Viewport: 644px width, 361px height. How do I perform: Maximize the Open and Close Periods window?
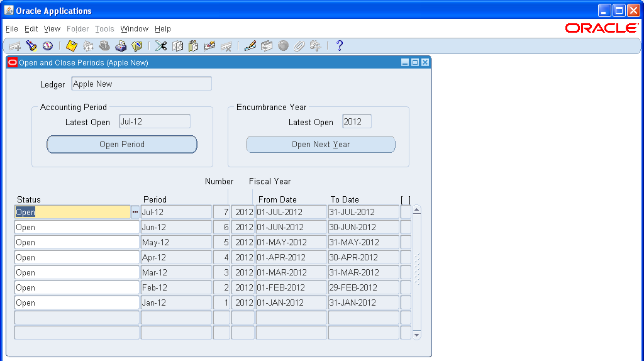coord(415,62)
